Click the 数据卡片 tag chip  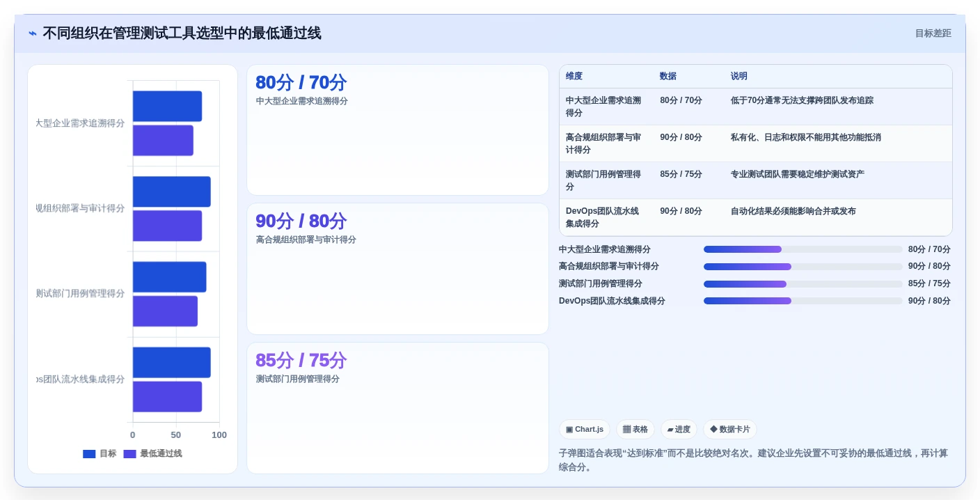[x=730, y=430]
